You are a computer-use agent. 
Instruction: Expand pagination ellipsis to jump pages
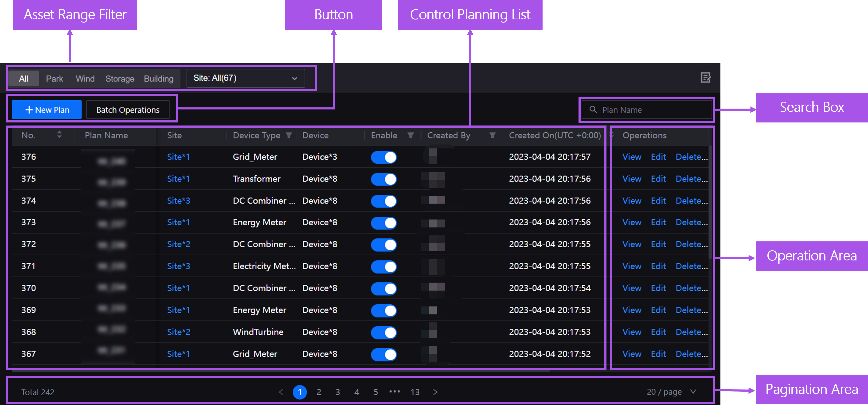395,392
